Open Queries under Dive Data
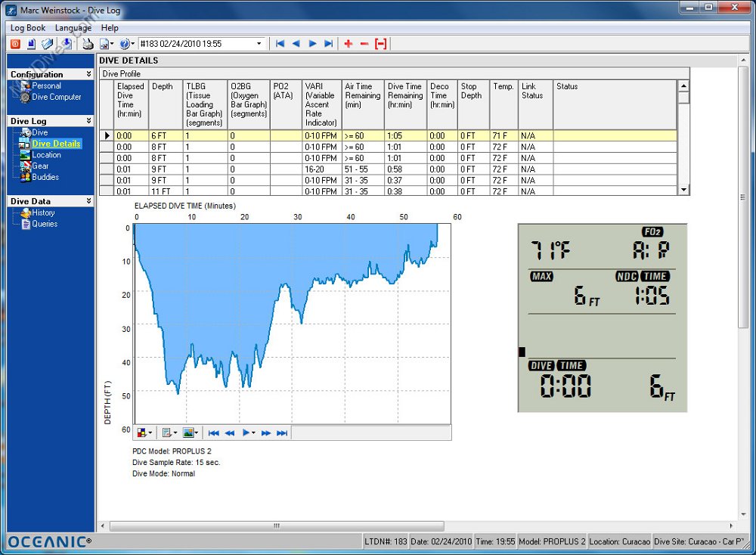Viewport: 756px width, 555px height. 45,224
